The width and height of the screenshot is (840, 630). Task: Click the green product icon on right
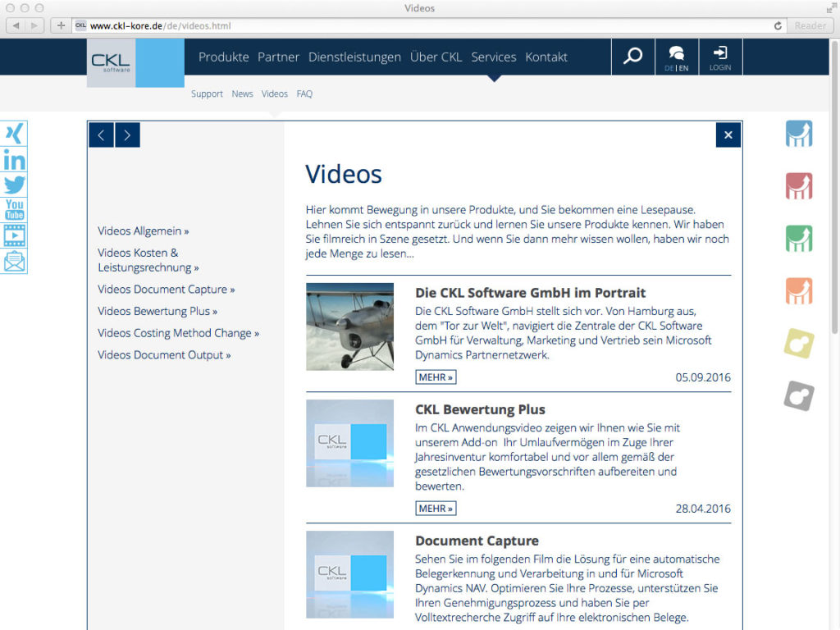[x=799, y=239]
